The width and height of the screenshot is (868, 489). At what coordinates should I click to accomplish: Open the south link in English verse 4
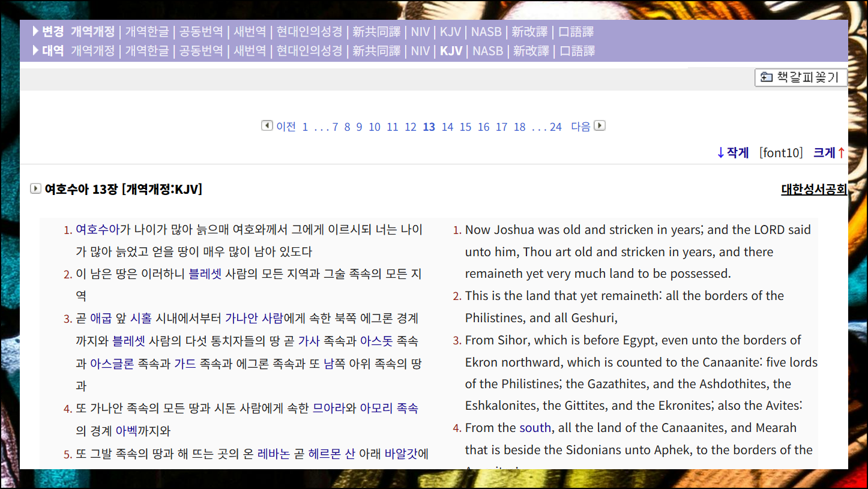(x=535, y=428)
